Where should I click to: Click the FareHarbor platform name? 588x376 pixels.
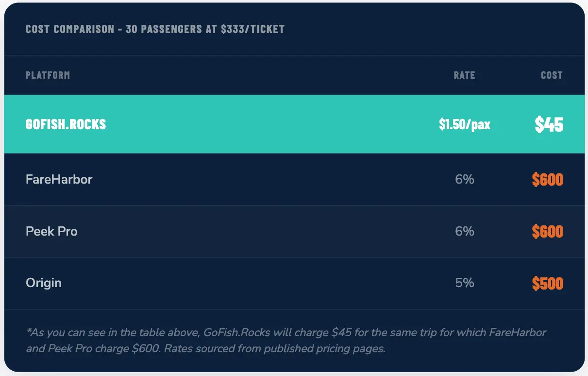click(59, 179)
